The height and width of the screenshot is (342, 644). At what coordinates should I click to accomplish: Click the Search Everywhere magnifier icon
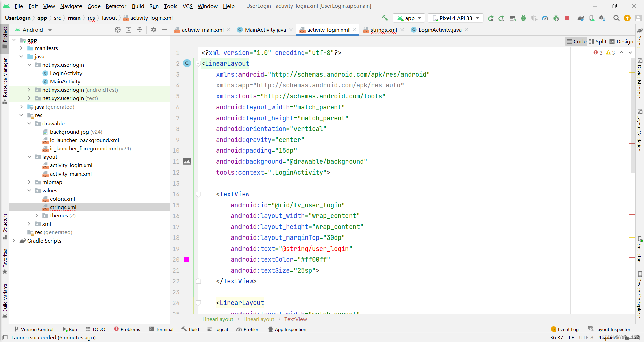[x=616, y=18]
